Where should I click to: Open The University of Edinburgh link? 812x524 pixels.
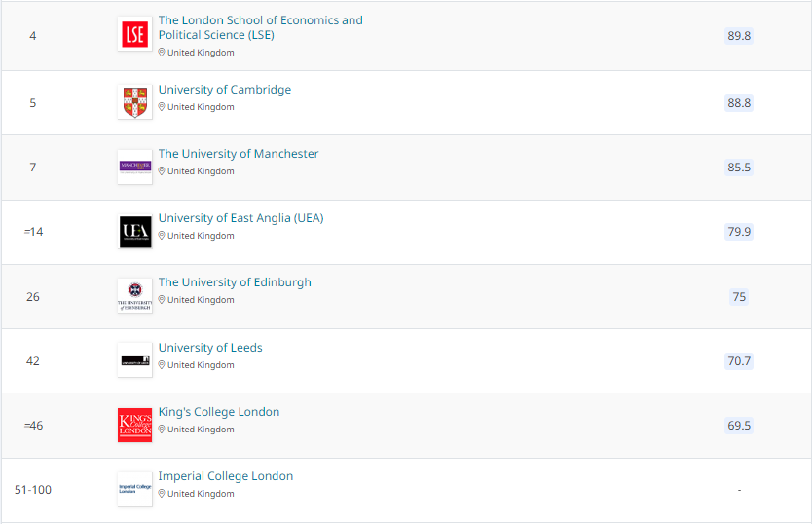tap(235, 282)
